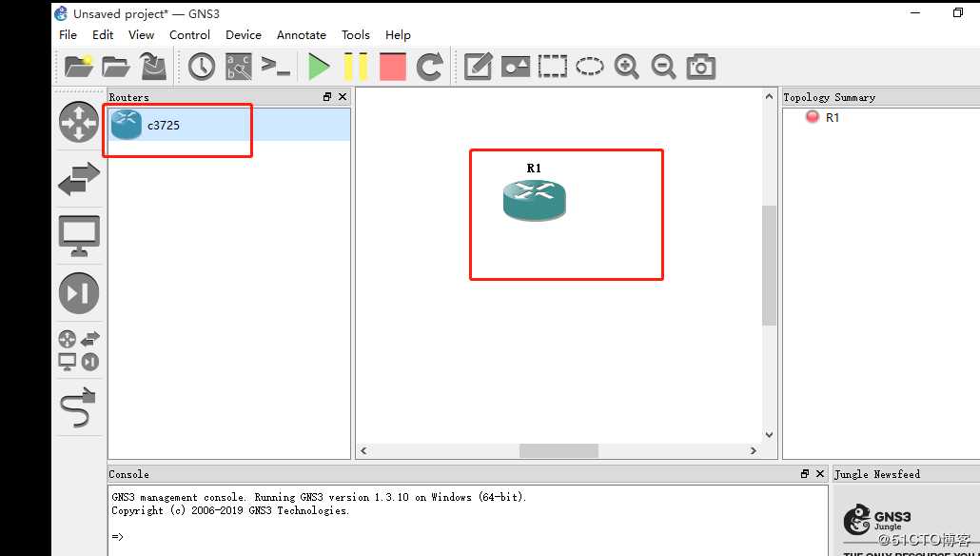980x556 pixels.
Task: Open the Help menu
Action: (x=398, y=35)
